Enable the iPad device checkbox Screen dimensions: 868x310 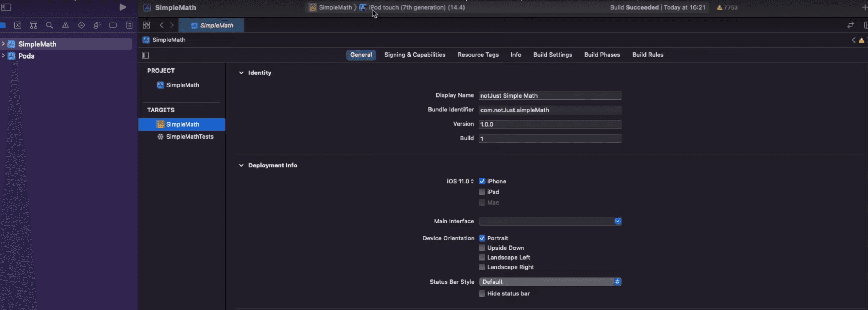pos(482,192)
